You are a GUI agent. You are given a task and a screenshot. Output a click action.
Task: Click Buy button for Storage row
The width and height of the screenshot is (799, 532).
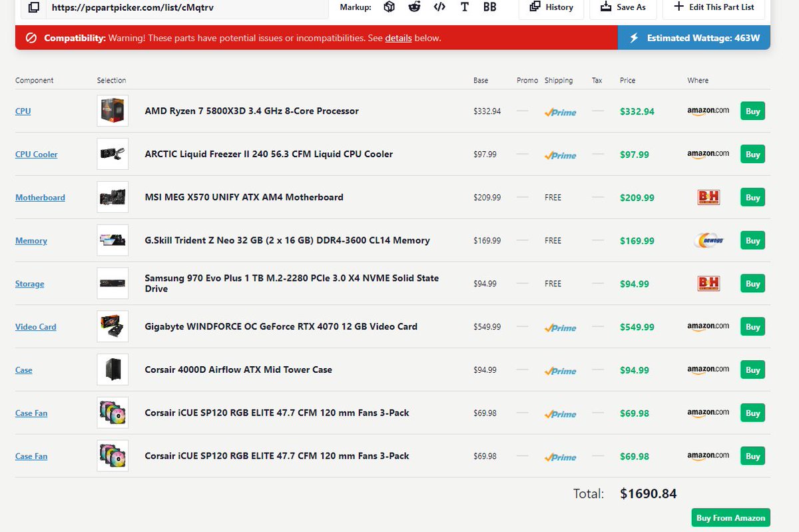(752, 284)
